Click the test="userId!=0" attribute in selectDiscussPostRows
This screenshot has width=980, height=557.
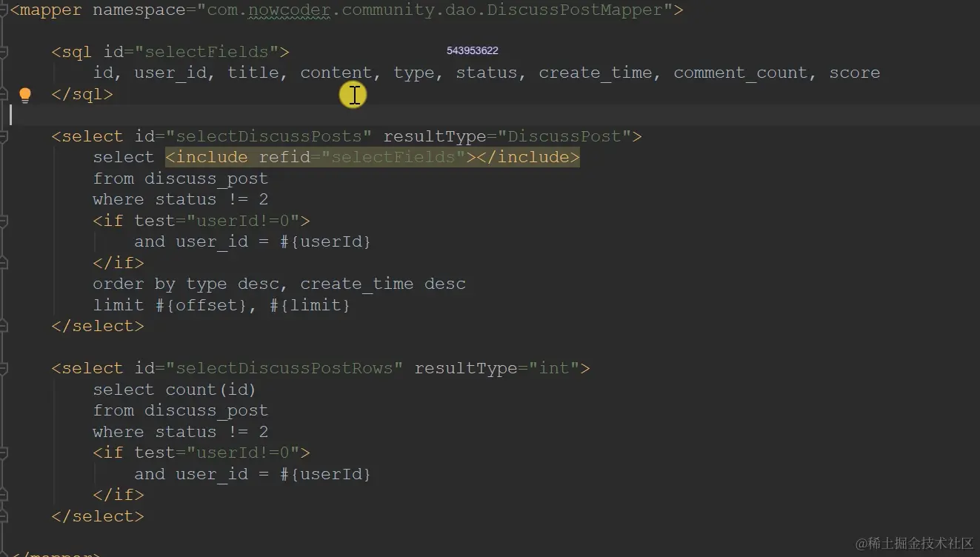(x=217, y=453)
